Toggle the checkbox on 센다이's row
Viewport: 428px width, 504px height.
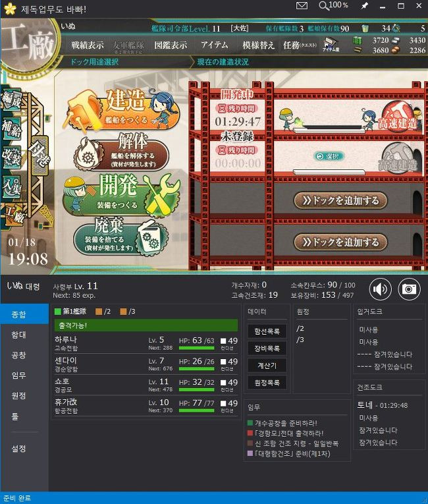(223, 362)
